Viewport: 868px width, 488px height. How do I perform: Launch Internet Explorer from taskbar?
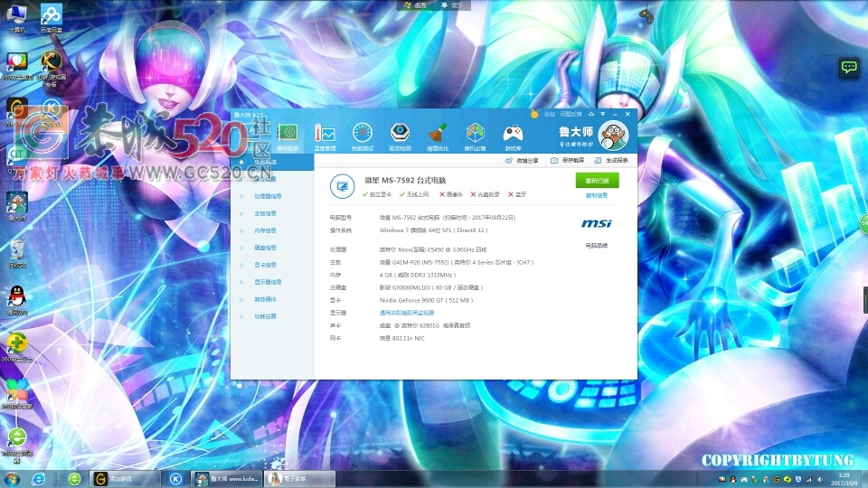coord(38,479)
